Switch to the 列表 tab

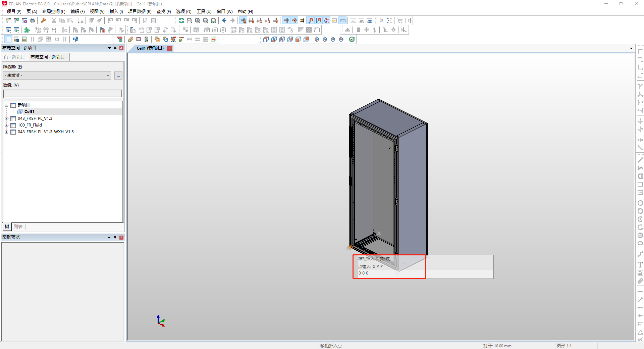18,227
